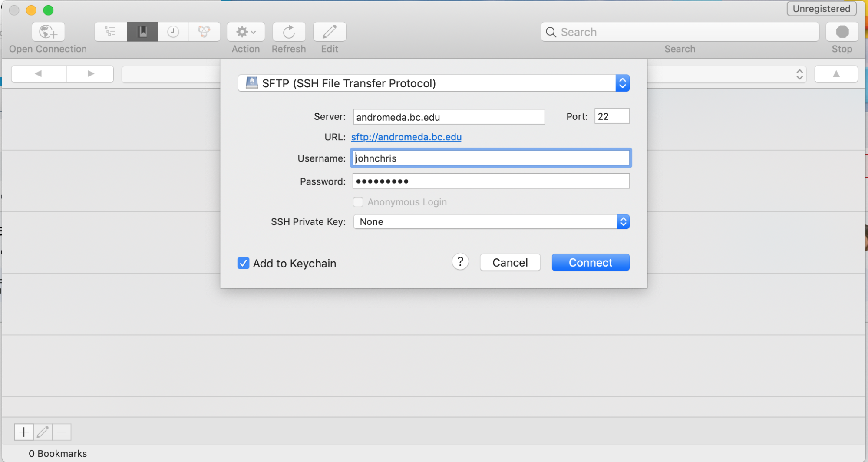Click the Open Connection globe icon
This screenshot has height=462, width=868.
pyautogui.click(x=48, y=32)
